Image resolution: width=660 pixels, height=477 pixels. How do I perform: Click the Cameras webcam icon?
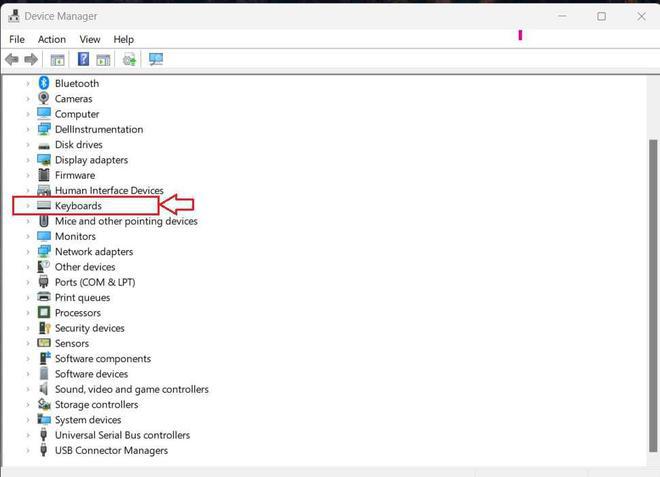click(44, 98)
